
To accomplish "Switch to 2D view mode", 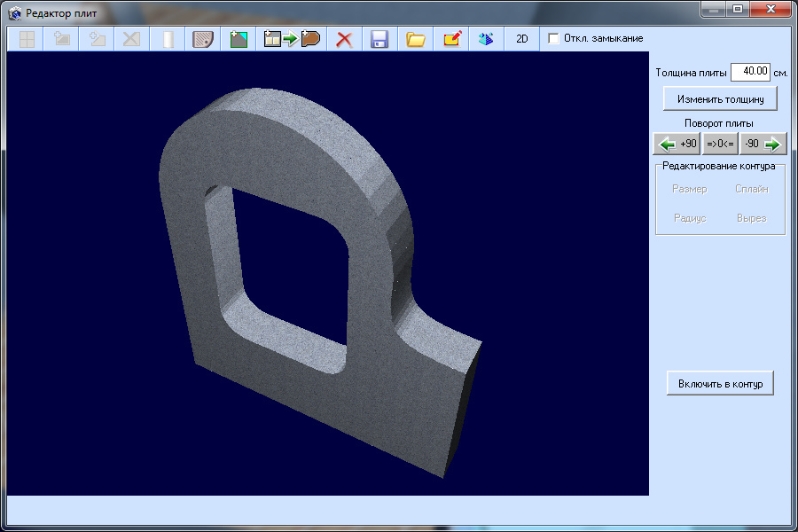I will [x=522, y=39].
